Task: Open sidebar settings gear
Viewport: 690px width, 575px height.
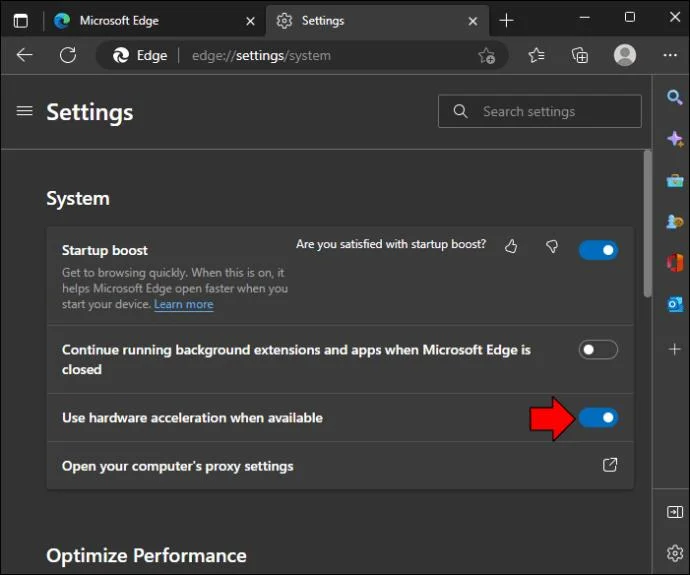Action: (x=675, y=553)
